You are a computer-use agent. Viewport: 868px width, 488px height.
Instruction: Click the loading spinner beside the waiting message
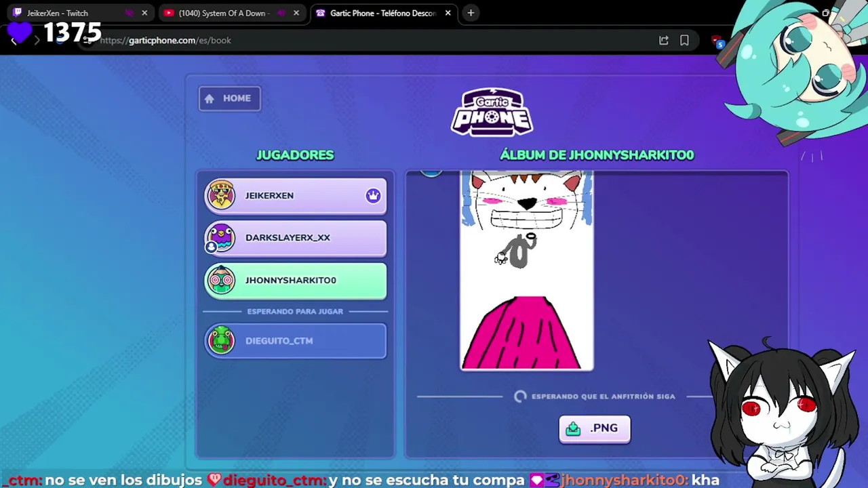[520, 396]
